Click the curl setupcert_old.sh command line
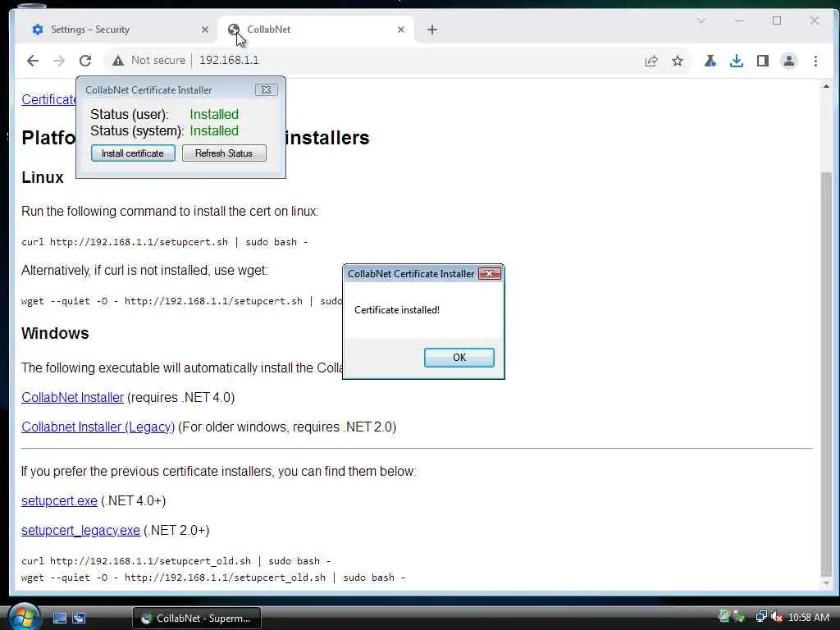The height and width of the screenshot is (630, 840). pyautogui.click(x=176, y=561)
